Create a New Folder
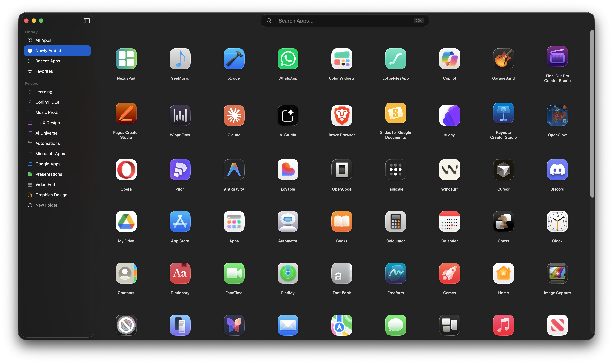This screenshot has width=613, height=364. [x=46, y=205]
